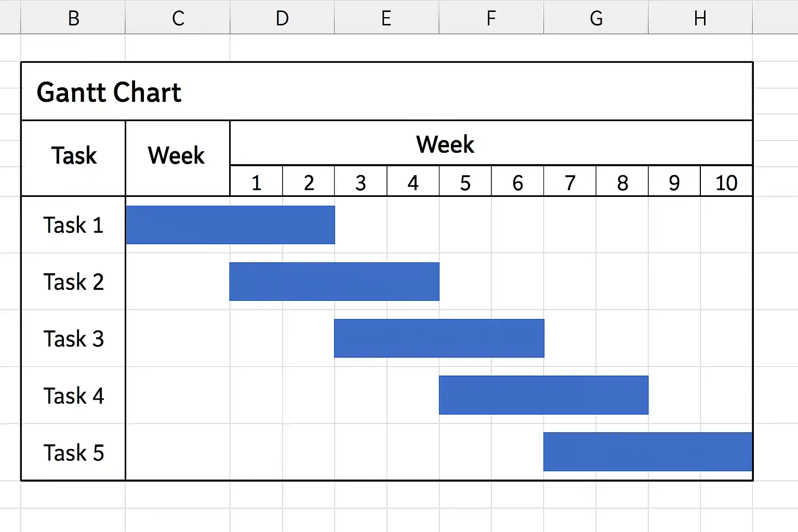Select column F header
Viewport: 798px width, 532px height.
[491, 17]
